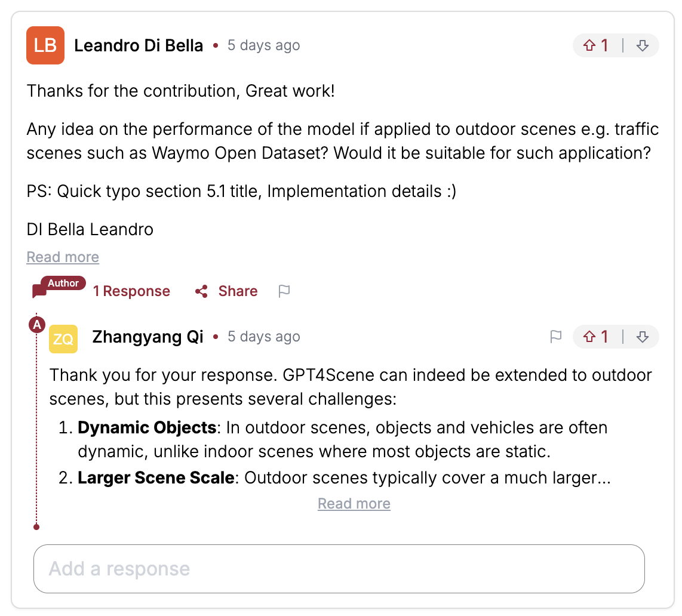Screen dimensions: 682x616
Task: Flag Leandro Di Bella's comment
Action: pyautogui.click(x=284, y=291)
